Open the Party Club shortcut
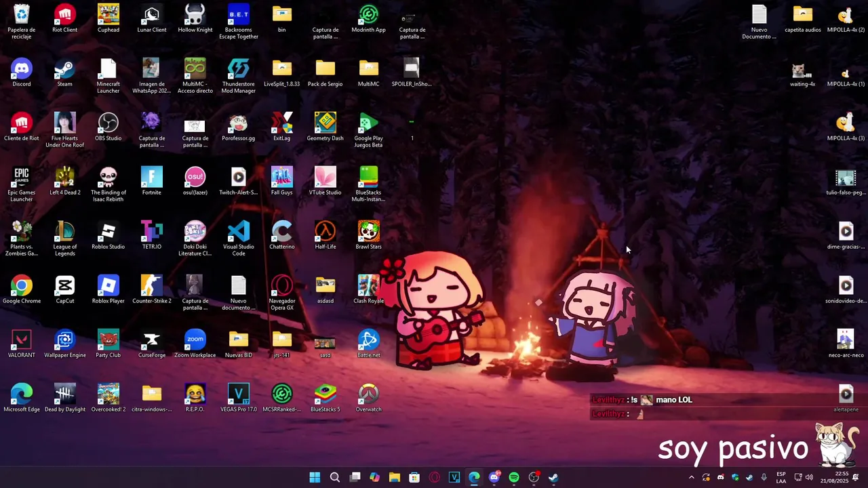868x488 pixels. 108,344
